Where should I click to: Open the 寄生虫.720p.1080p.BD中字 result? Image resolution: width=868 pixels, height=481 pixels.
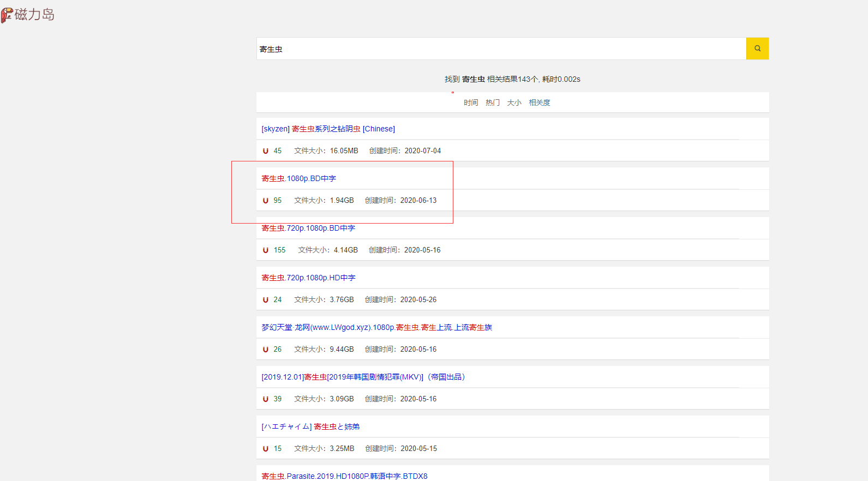pyautogui.click(x=308, y=228)
